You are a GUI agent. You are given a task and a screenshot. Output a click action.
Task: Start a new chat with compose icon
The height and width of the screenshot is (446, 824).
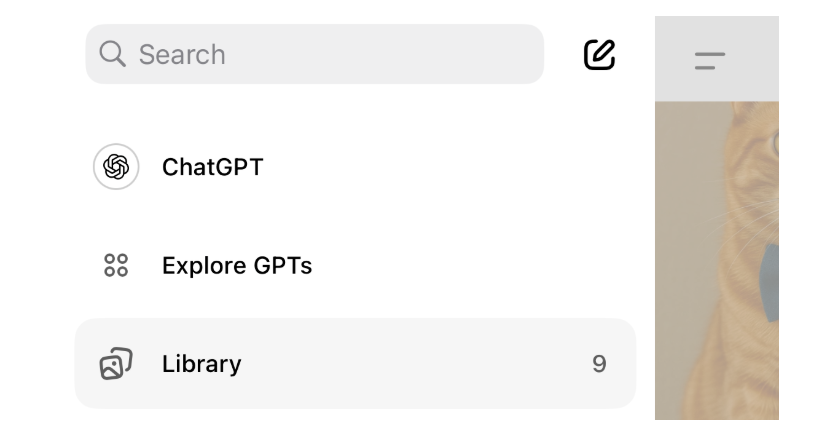(x=599, y=54)
